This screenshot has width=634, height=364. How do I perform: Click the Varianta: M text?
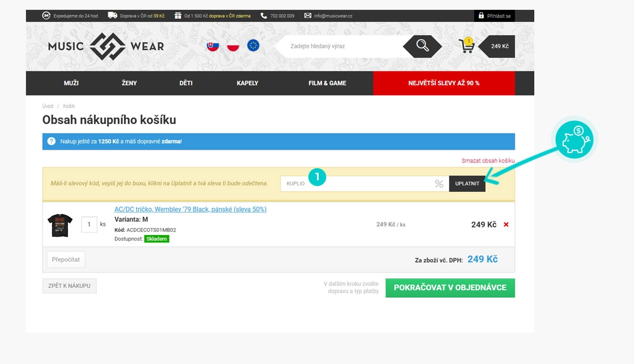click(x=131, y=220)
